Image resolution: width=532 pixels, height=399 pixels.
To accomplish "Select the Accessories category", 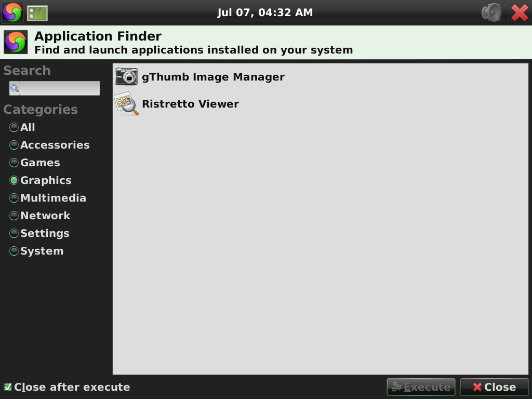I will click(14, 145).
